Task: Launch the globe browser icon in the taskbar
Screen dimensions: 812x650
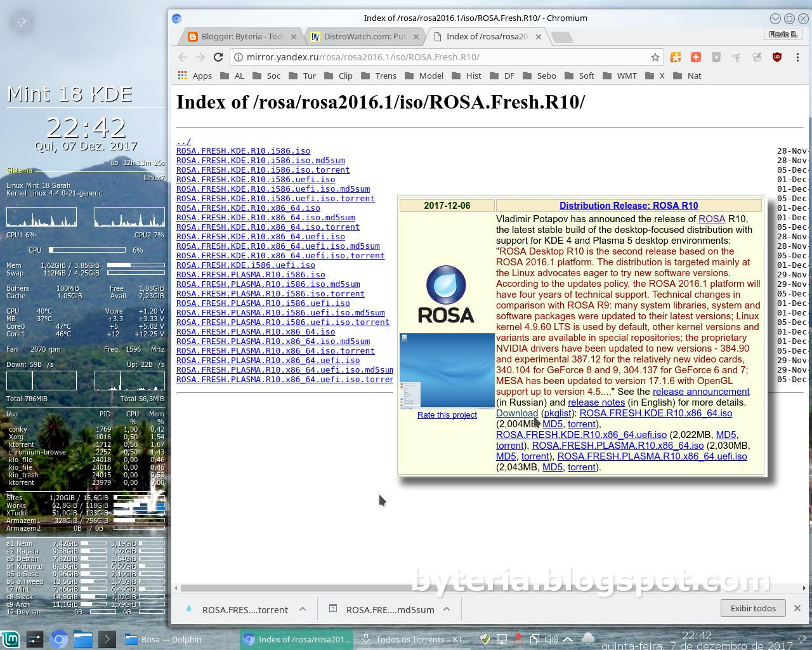Action: (x=59, y=639)
